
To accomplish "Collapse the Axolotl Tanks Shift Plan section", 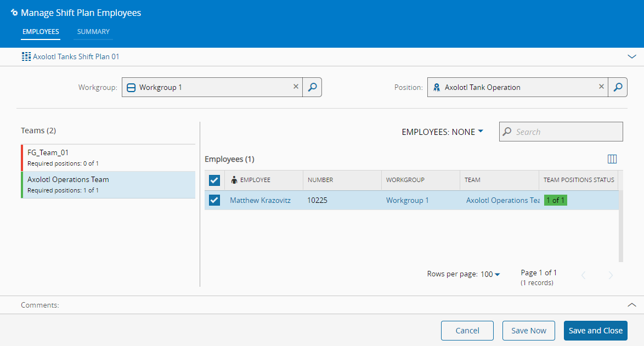I will pos(632,56).
